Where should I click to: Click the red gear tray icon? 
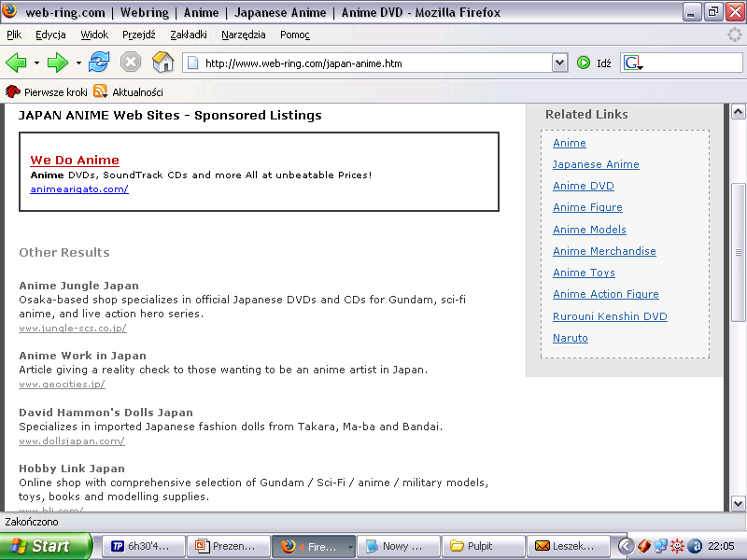[x=677, y=546]
